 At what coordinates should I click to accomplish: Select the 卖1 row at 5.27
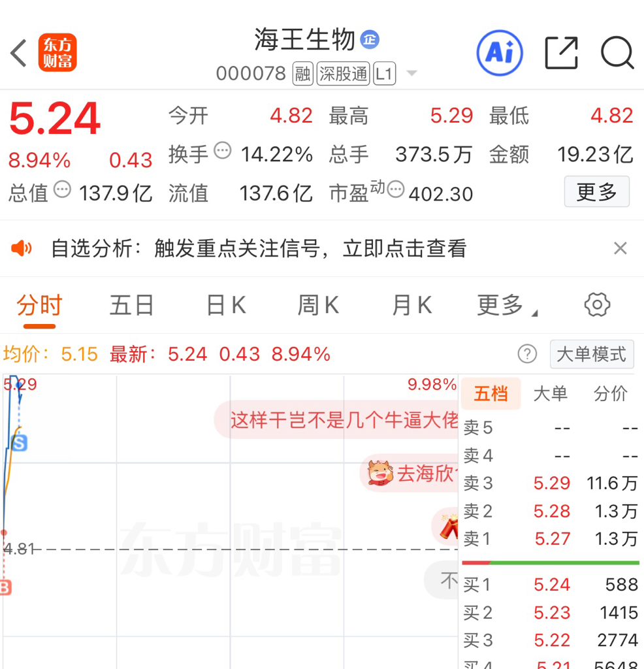tap(551, 539)
